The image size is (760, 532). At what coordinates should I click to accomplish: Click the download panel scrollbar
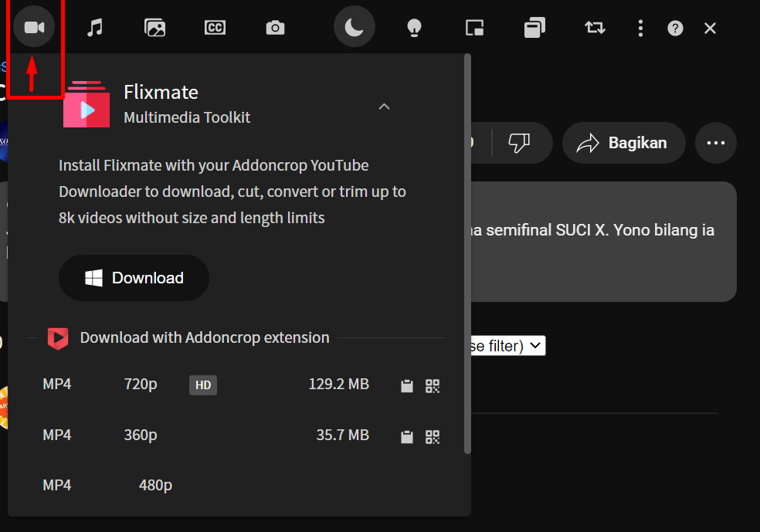468,254
